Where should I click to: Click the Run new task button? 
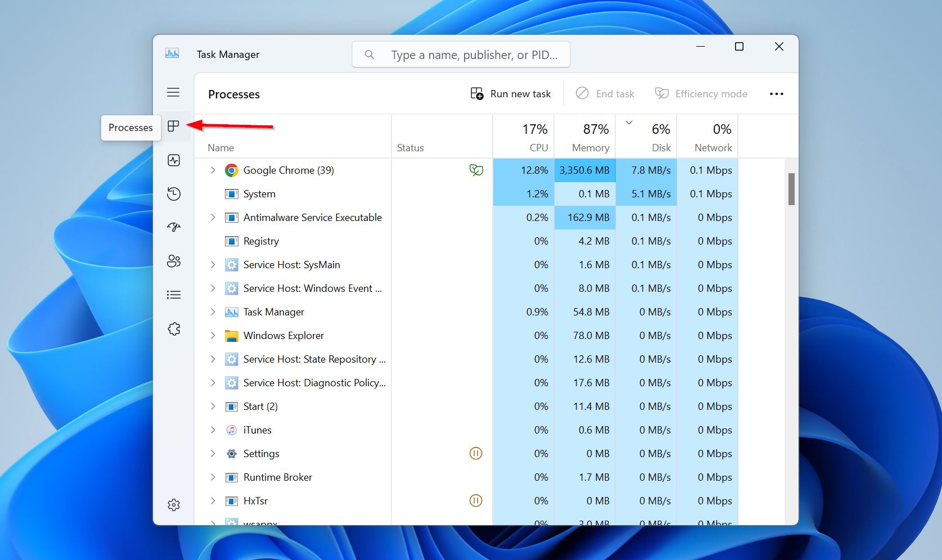pos(511,94)
